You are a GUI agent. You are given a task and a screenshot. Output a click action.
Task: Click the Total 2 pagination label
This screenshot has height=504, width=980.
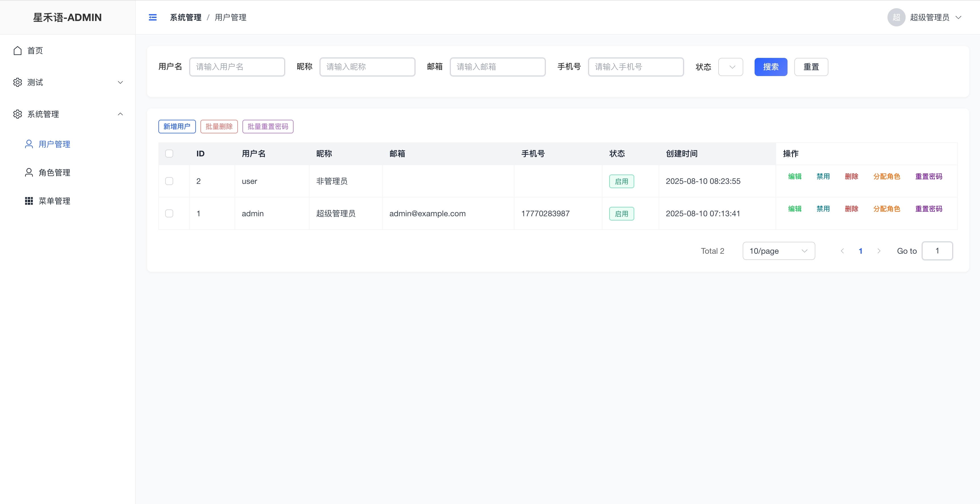tap(712, 251)
